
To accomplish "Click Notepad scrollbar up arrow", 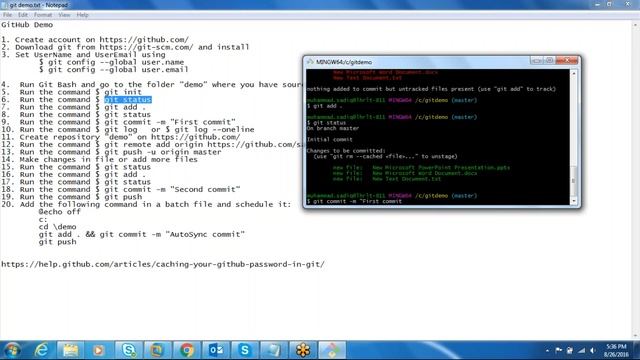I will (x=636, y=25).
